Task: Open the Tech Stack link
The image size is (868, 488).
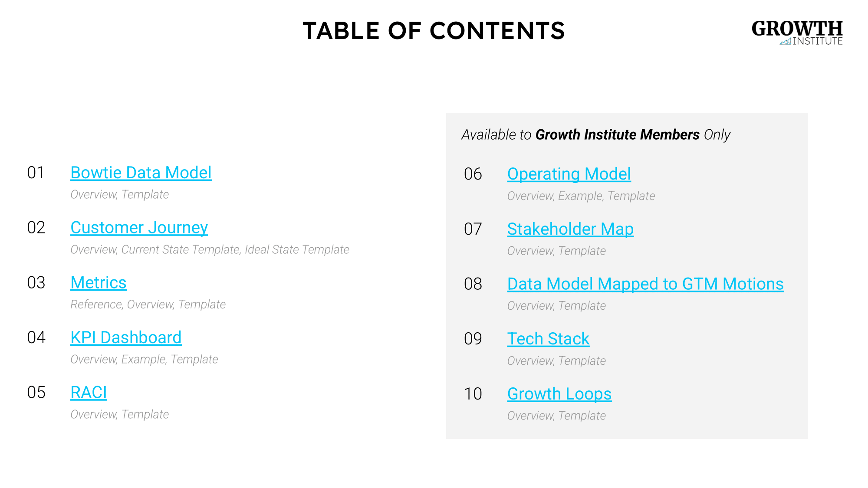Action: click(x=548, y=339)
